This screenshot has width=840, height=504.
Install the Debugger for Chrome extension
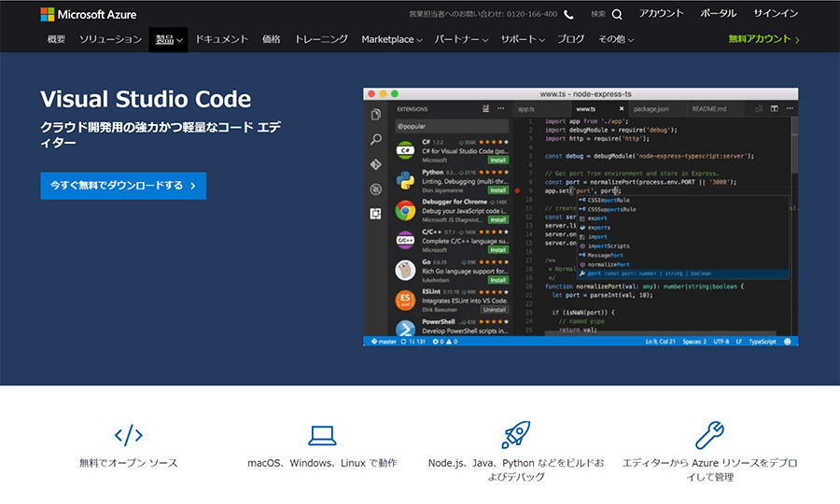coord(498,219)
